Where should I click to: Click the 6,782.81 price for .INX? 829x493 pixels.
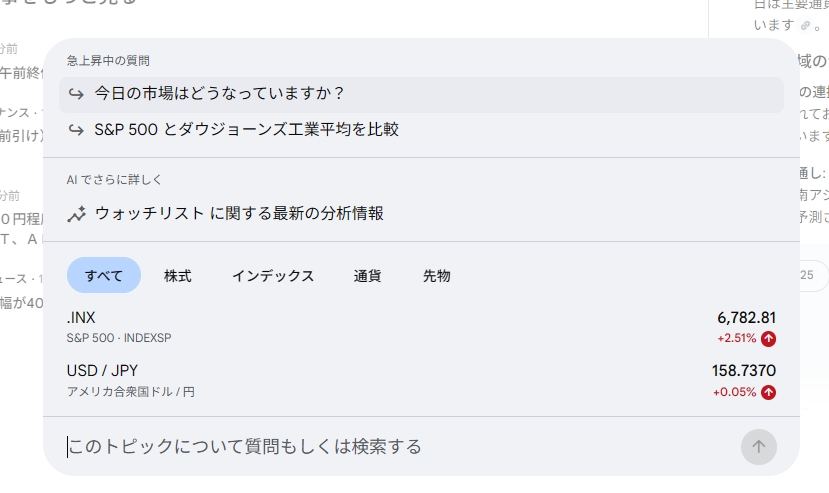tap(746, 318)
